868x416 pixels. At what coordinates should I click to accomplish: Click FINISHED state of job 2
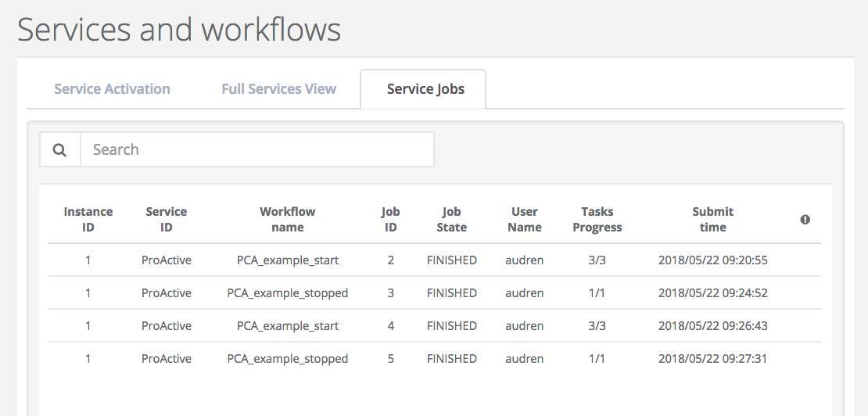pyautogui.click(x=452, y=260)
